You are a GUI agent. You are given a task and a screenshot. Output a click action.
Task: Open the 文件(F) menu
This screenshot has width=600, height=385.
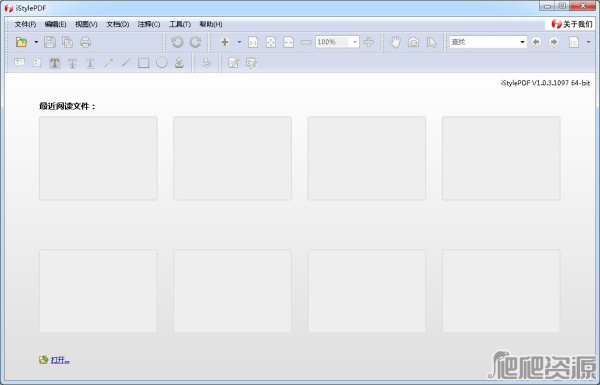click(x=25, y=24)
